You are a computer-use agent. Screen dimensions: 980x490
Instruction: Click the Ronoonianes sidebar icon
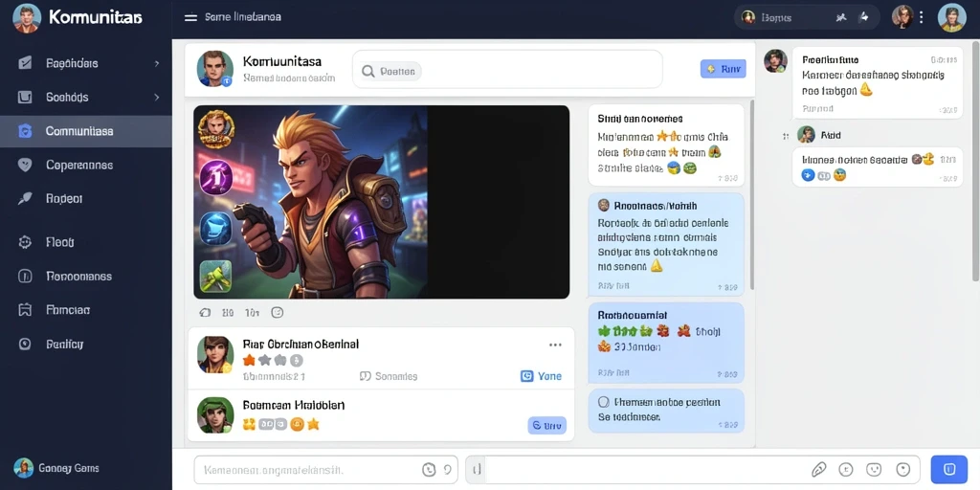click(x=25, y=276)
